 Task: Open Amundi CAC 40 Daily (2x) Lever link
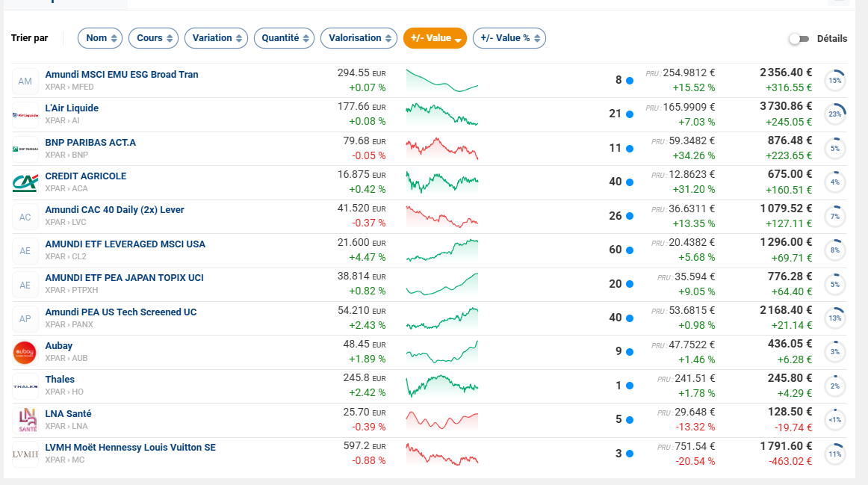(x=114, y=210)
